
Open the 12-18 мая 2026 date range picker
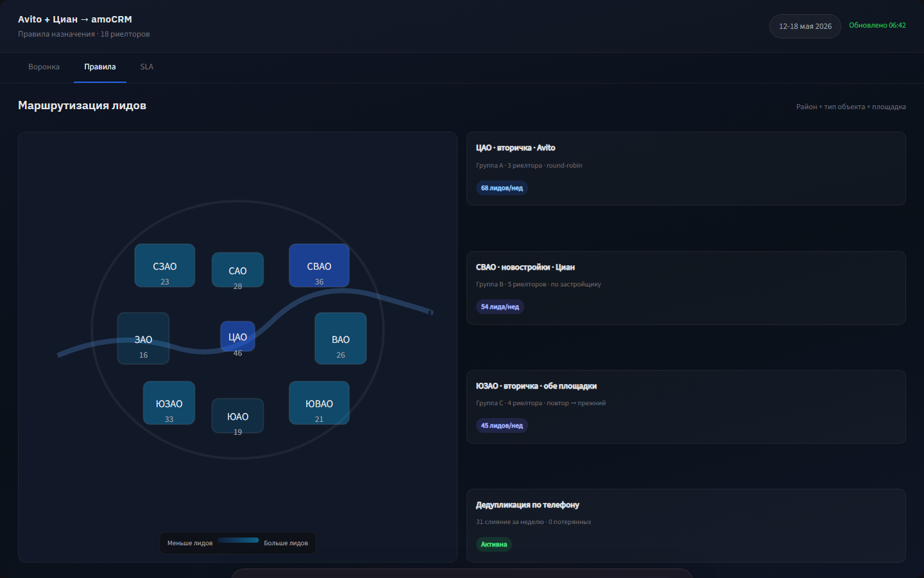click(x=805, y=26)
